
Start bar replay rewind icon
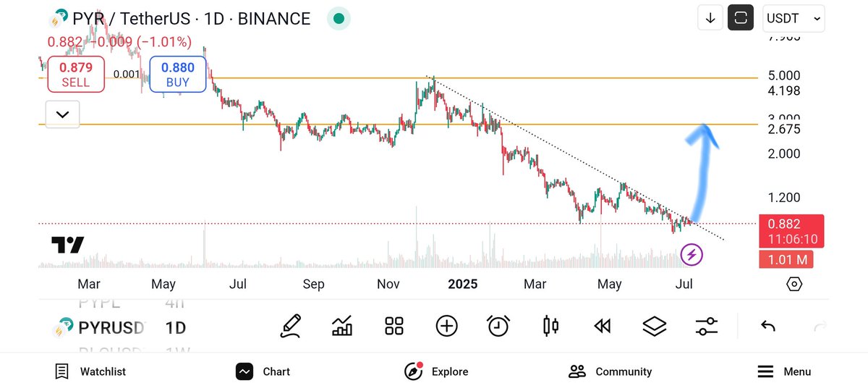602,327
